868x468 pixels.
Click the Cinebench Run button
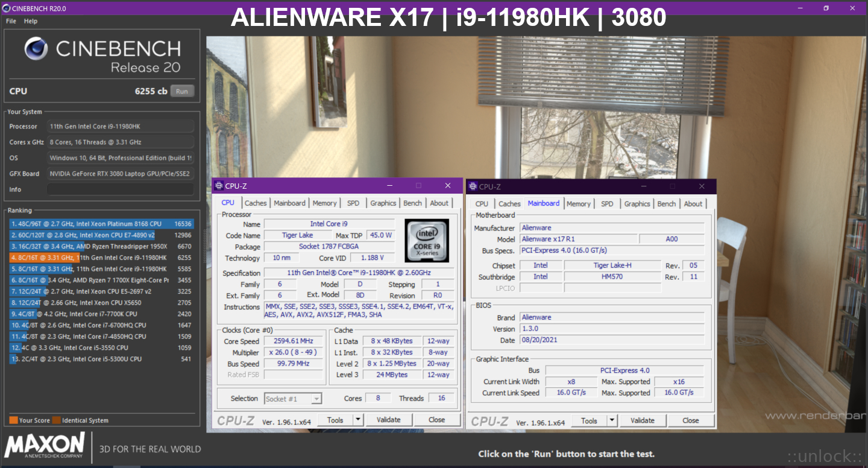pyautogui.click(x=182, y=91)
